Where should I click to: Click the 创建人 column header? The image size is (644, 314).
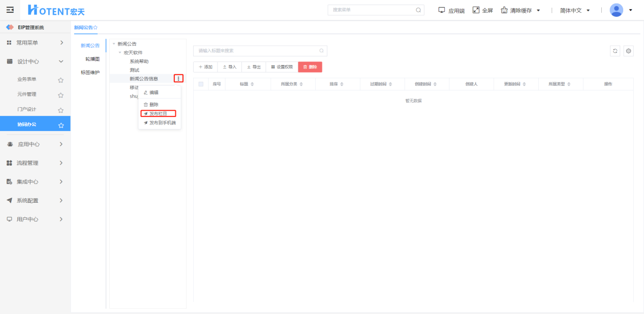(471, 84)
